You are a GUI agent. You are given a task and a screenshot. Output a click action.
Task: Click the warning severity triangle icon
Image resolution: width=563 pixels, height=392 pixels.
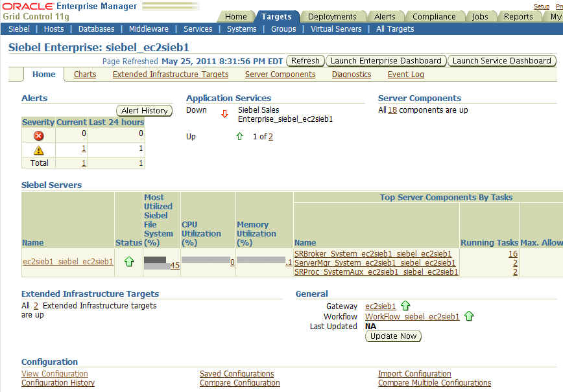[x=38, y=150]
